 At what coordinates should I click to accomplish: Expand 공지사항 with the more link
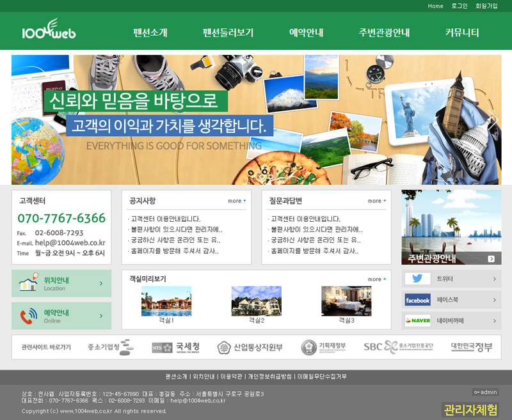[237, 201]
